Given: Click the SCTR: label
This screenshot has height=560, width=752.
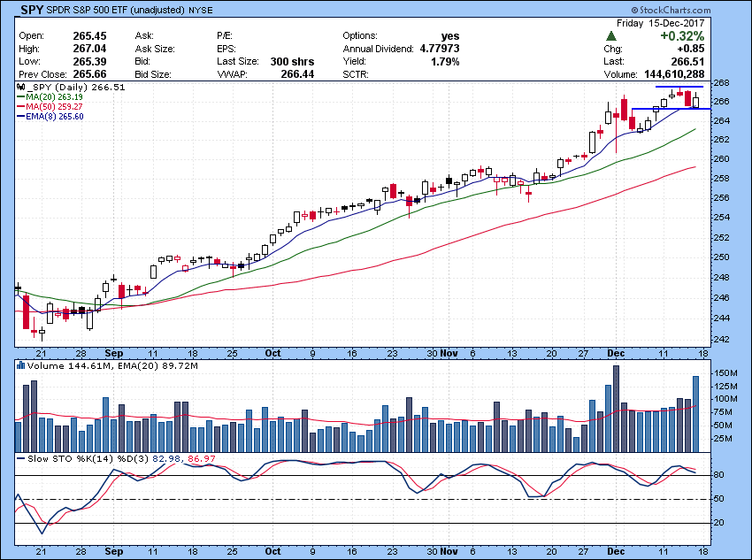Looking at the screenshot, I should (356, 74).
